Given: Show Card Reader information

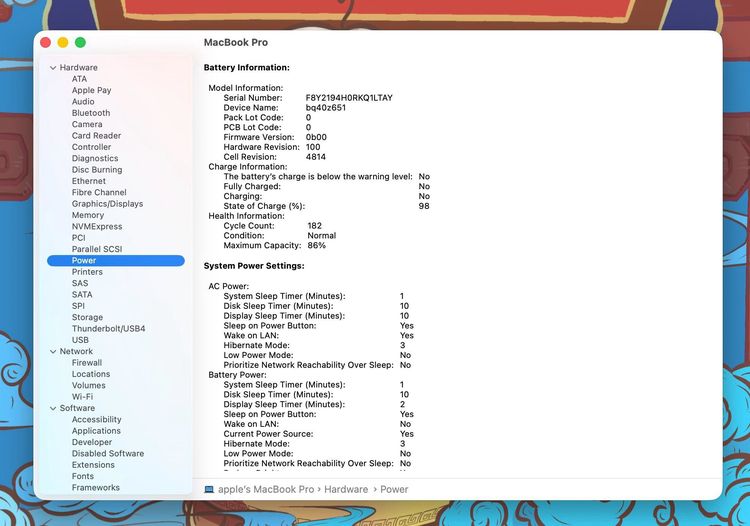Looking at the screenshot, I should pyautogui.click(x=96, y=136).
